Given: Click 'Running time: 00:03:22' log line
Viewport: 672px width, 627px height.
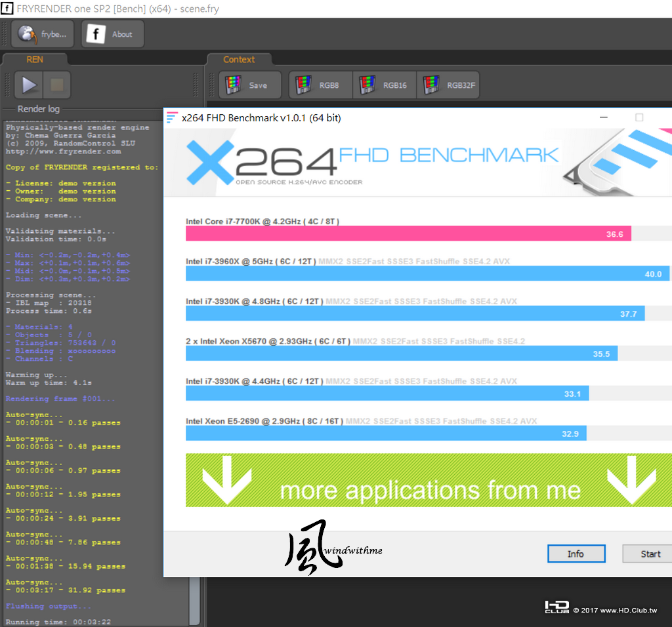Looking at the screenshot, I should click(58, 622).
